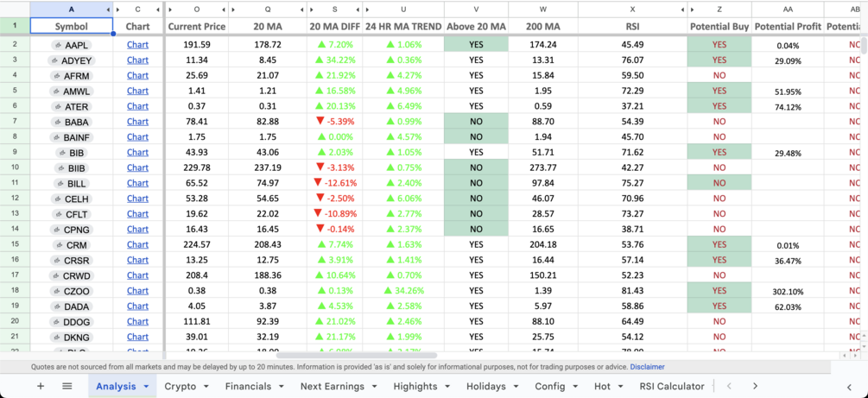Add a new sheet with plus icon
The height and width of the screenshot is (398, 868).
coord(41,387)
